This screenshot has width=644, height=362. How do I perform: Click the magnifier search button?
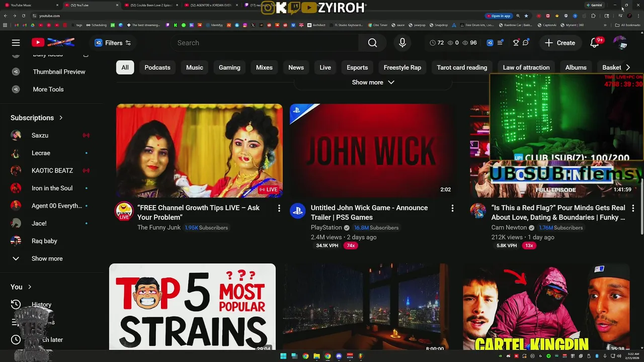pyautogui.click(x=372, y=43)
